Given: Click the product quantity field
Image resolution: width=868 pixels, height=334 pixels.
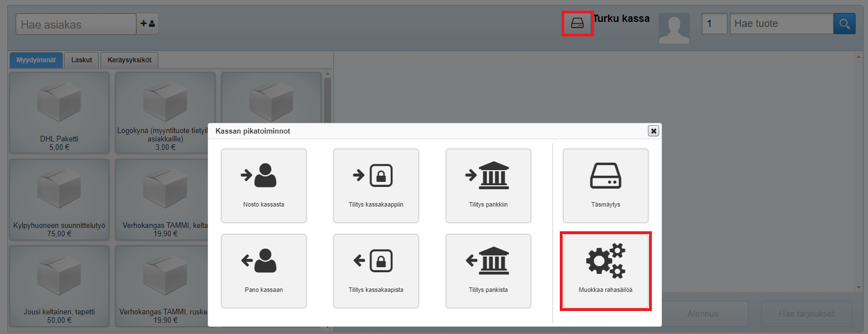Looking at the screenshot, I should (714, 24).
